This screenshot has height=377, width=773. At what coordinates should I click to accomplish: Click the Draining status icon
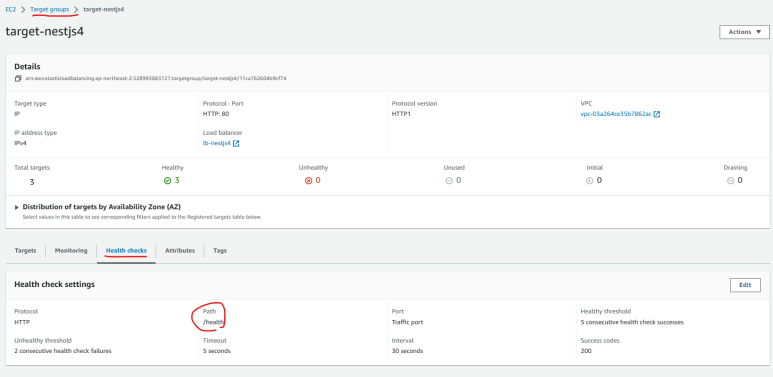click(x=731, y=181)
